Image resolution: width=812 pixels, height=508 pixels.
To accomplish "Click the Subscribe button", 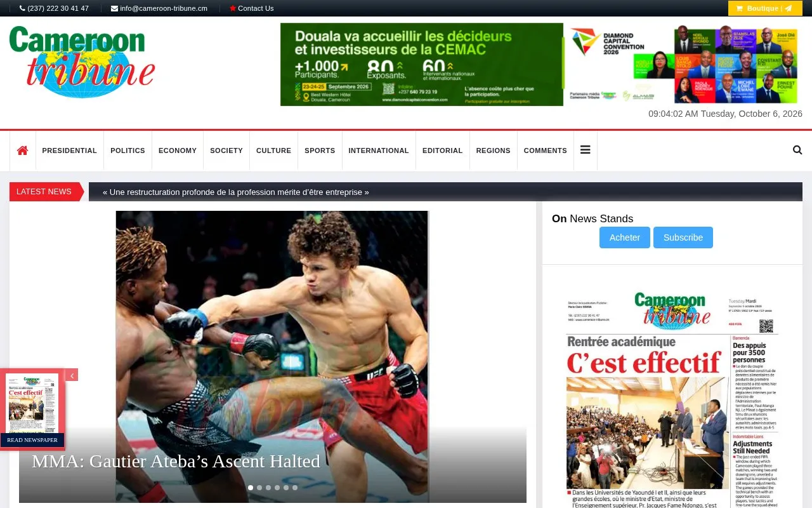I will coord(683,237).
